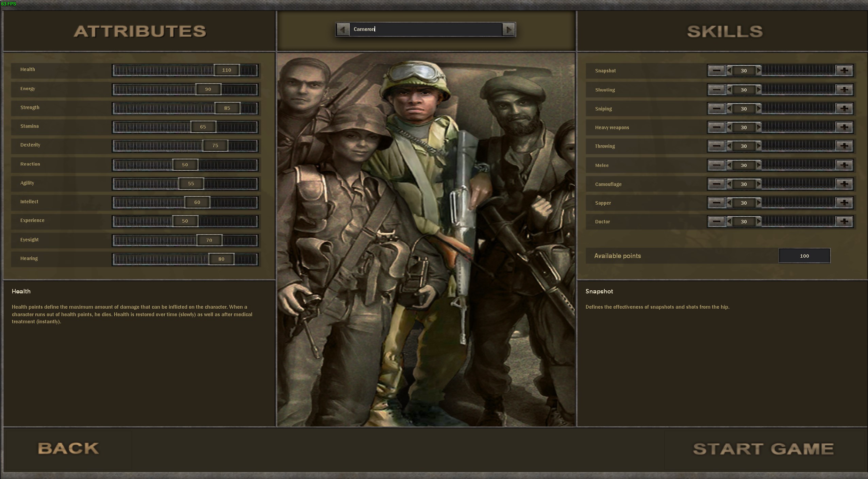Click the plus button for Doctor skill
868x479 pixels.
(844, 222)
